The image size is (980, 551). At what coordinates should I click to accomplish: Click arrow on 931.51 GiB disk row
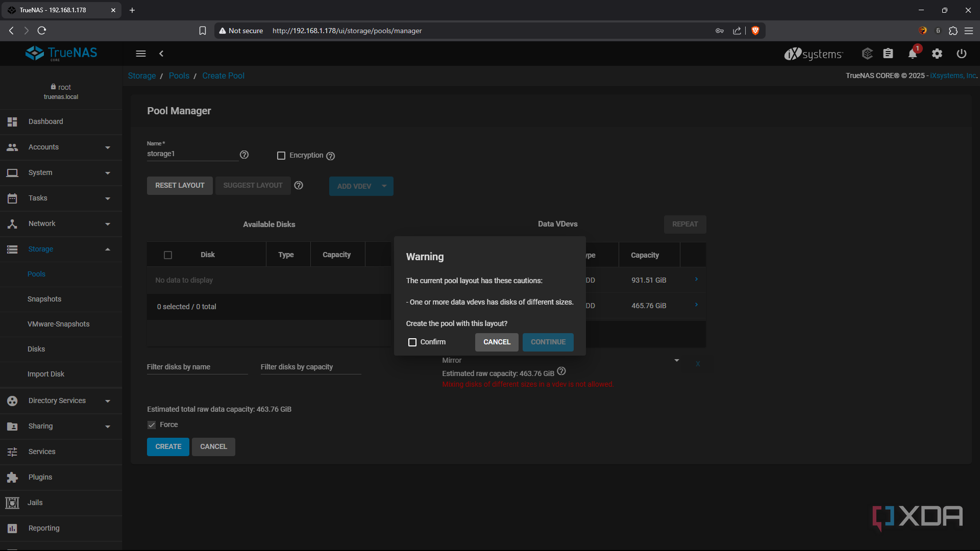tap(696, 279)
